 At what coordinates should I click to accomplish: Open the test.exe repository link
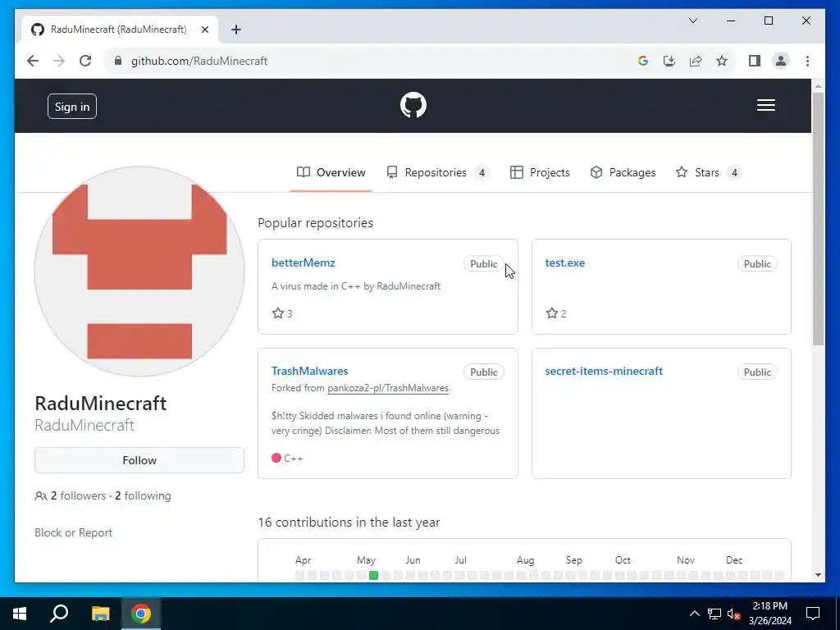564,262
